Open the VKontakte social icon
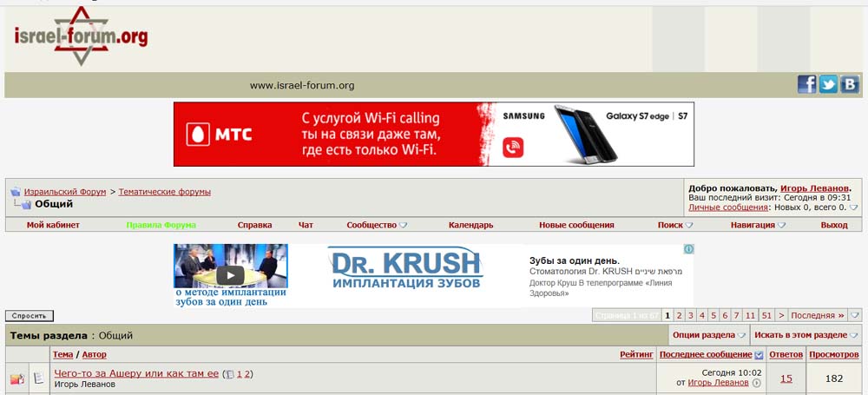 [x=850, y=85]
